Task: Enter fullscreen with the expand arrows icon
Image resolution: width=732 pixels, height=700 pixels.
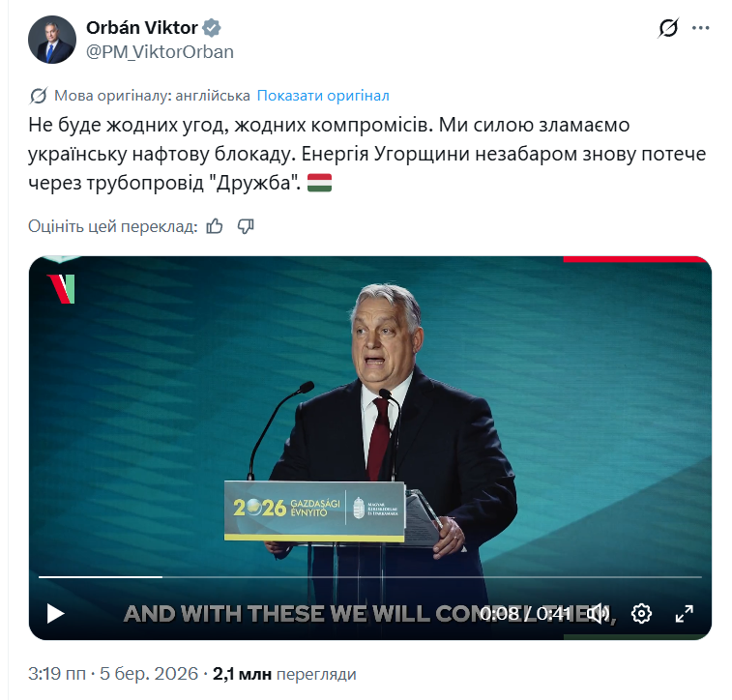Action: tap(685, 614)
